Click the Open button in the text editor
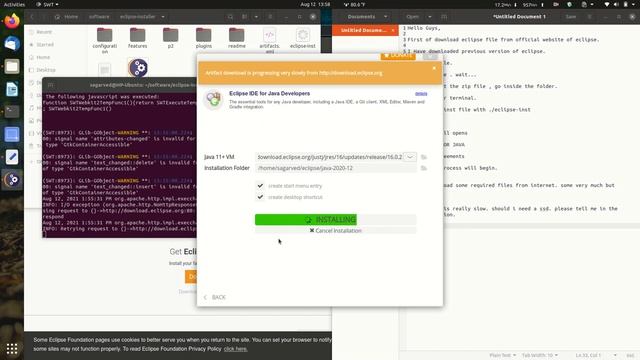The image size is (640, 360). click(412, 17)
